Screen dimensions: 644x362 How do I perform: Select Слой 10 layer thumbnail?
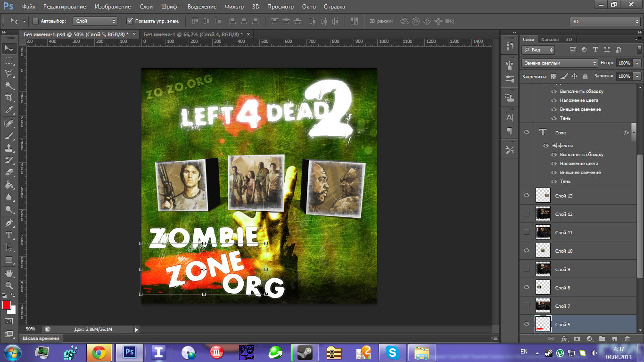(x=543, y=251)
